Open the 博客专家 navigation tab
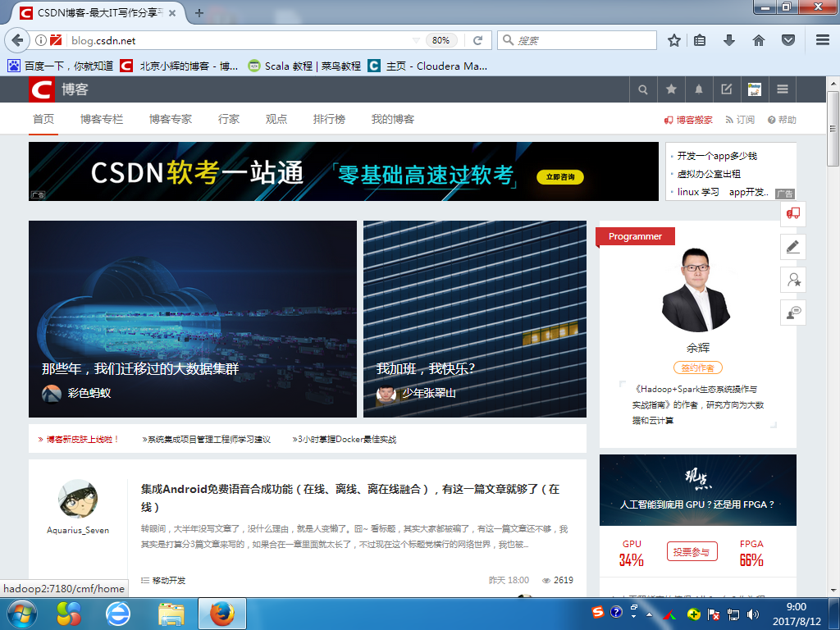Image resolution: width=840 pixels, height=630 pixels. pyautogui.click(x=171, y=119)
